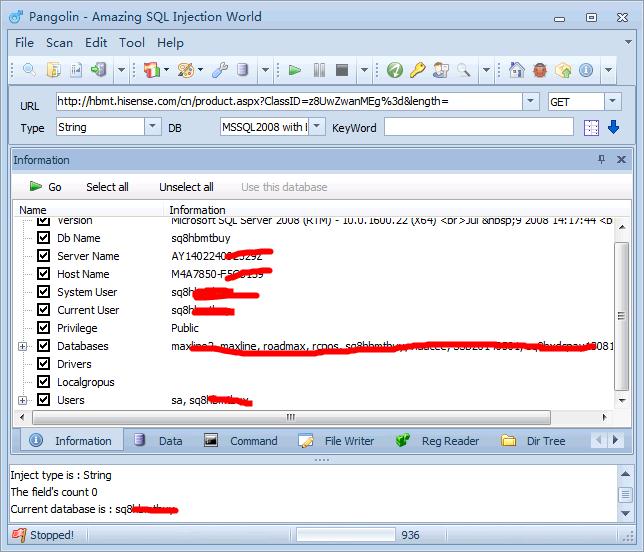The height and width of the screenshot is (552, 644).
Task: Click the paint palette toolbar icon
Action: pyautogui.click(x=186, y=70)
